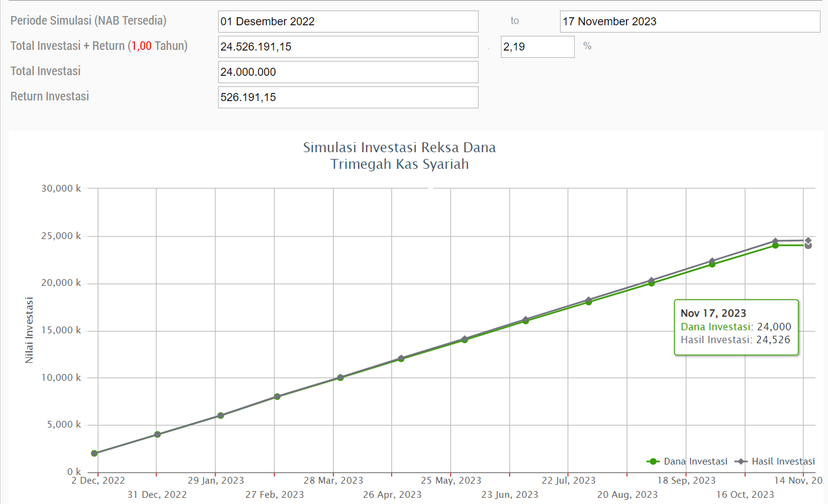Click the end date field showing 17 November 2023
828x504 pixels.
point(690,22)
